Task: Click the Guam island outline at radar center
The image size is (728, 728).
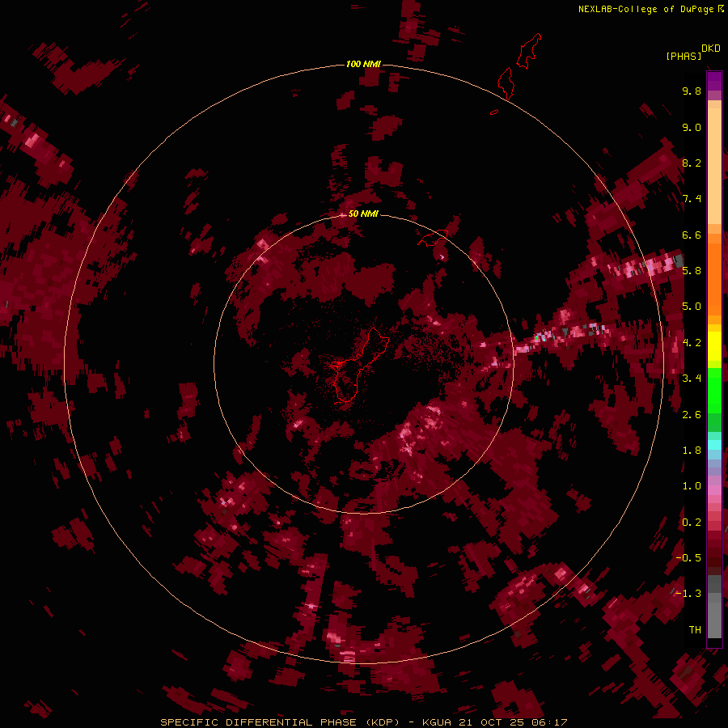Action: [x=358, y=366]
